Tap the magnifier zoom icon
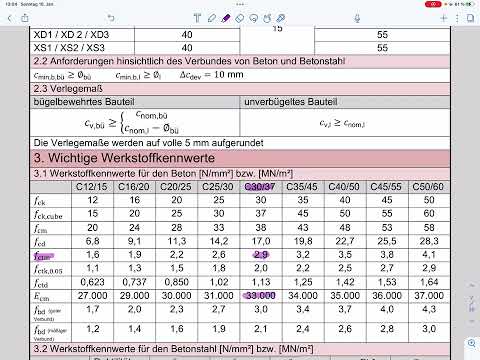480x360 pixels. pos(472,343)
